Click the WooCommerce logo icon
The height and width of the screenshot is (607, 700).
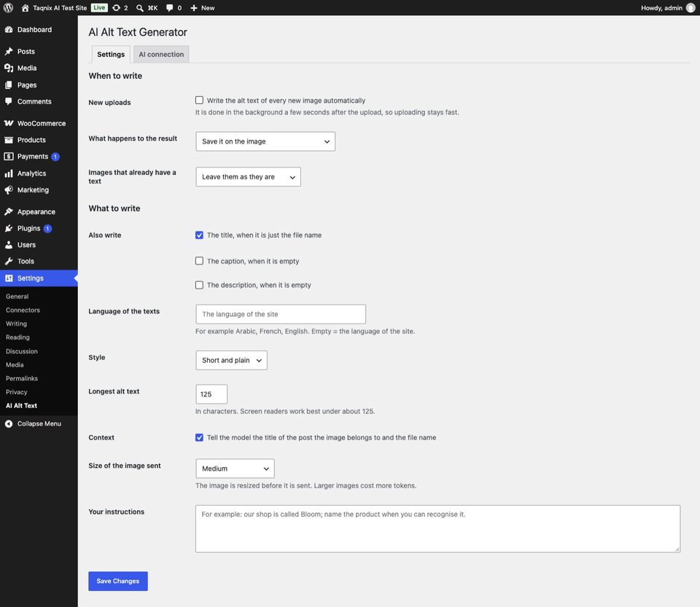tap(9, 123)
